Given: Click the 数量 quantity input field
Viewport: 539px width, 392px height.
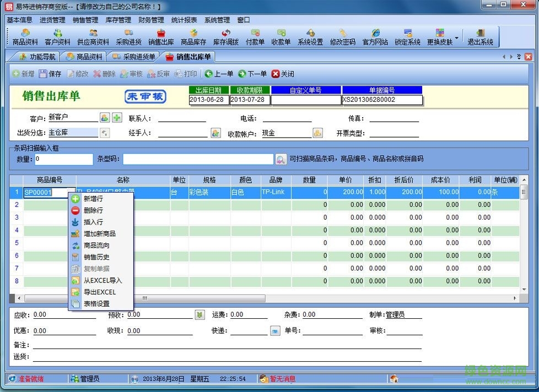Looking at the screenshot, I should [63, 159].
